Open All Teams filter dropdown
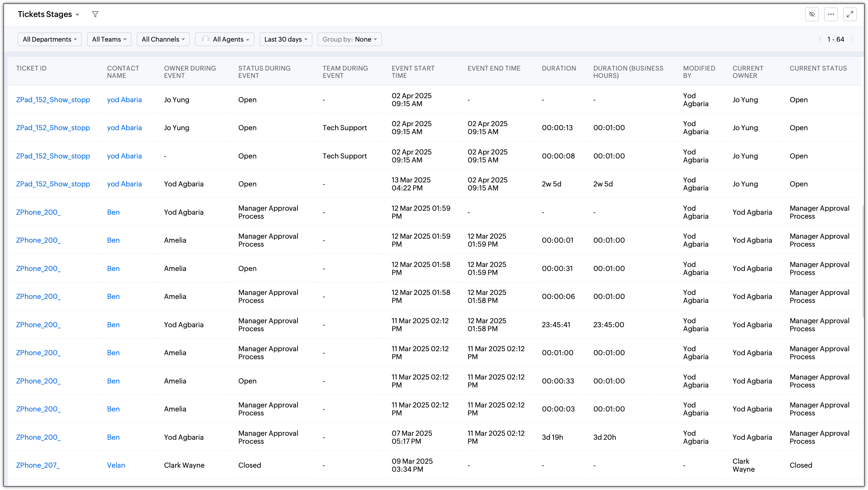This screenshot has width=868, height=490. (x=109, y=39)
